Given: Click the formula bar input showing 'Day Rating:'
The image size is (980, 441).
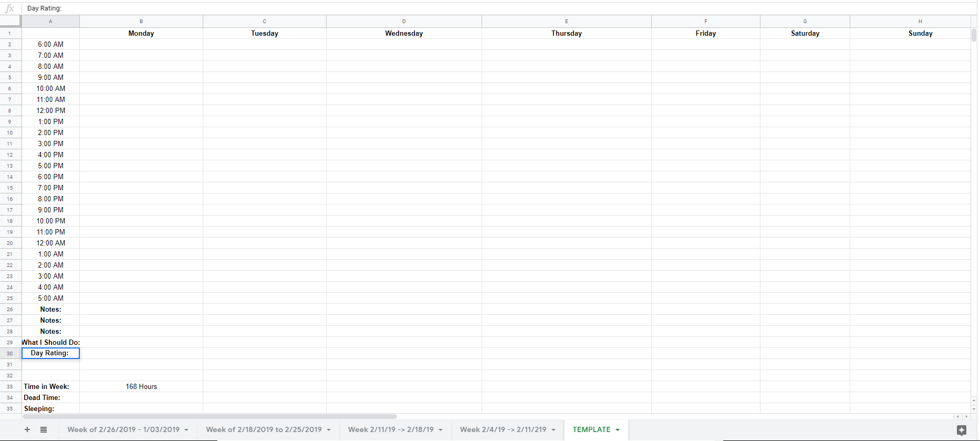Looking at the screenshot, I should tap(499, 8).
